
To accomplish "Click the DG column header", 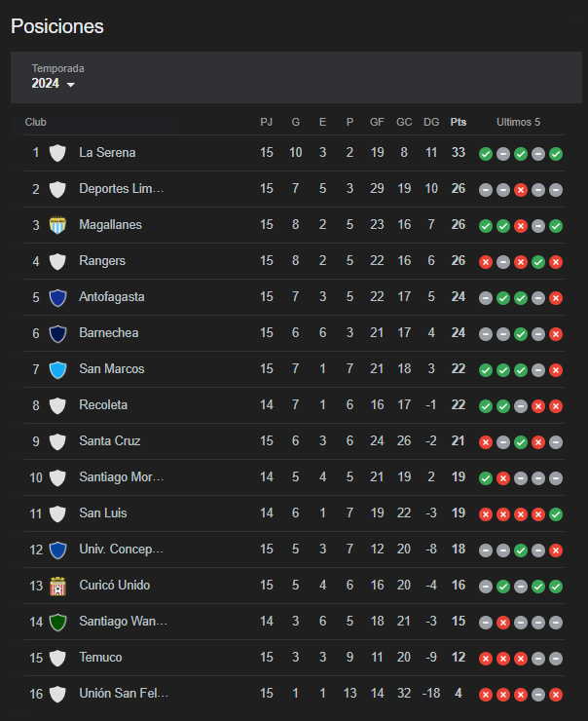I will tap(431, 123).
